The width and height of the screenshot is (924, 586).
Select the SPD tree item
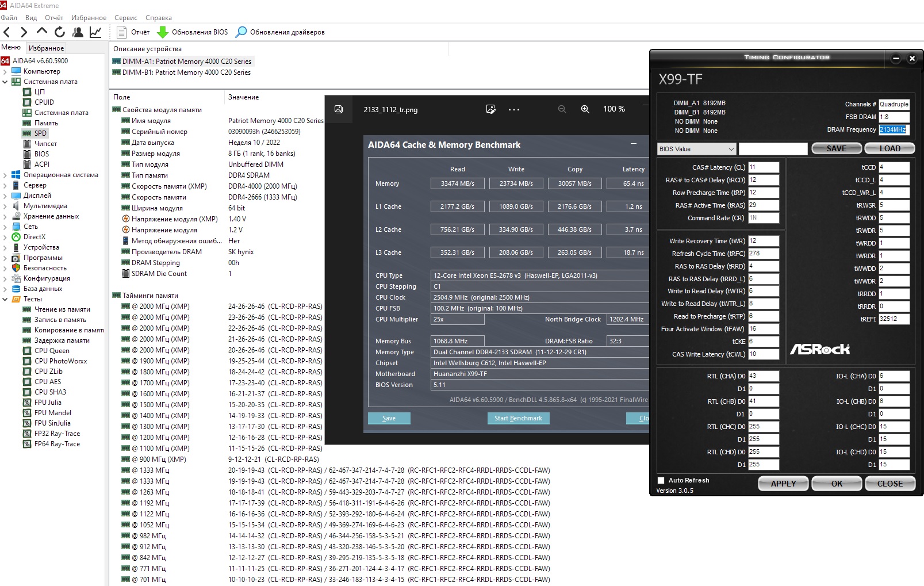pyautogui.click(x=40, y=133)
